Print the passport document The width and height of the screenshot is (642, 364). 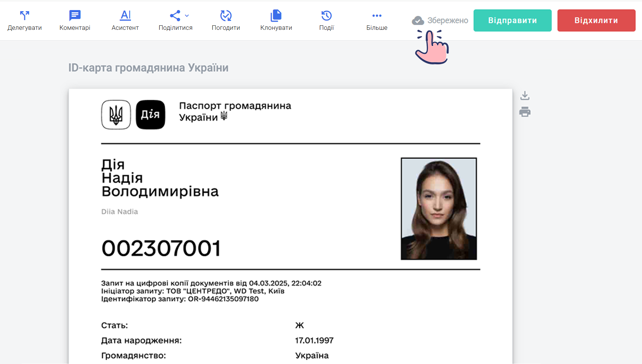tap(525, 112)
